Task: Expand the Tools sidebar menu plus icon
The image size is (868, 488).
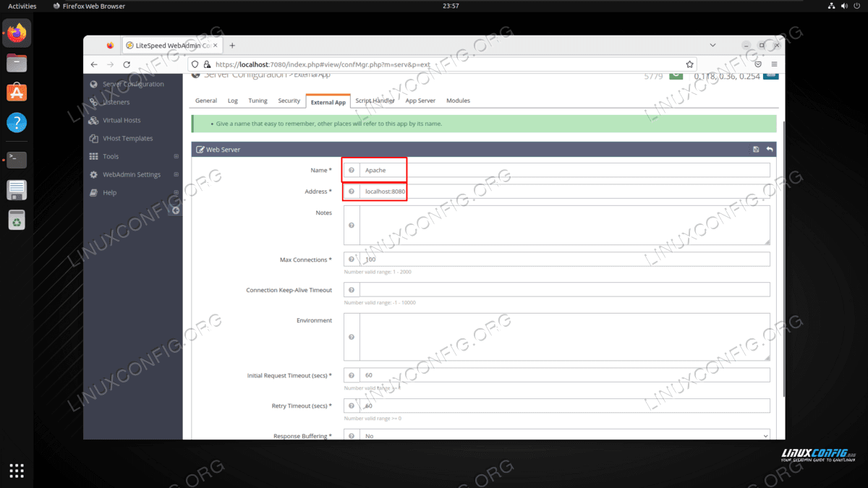Action: pyautogui.click(x=176, y=156)
